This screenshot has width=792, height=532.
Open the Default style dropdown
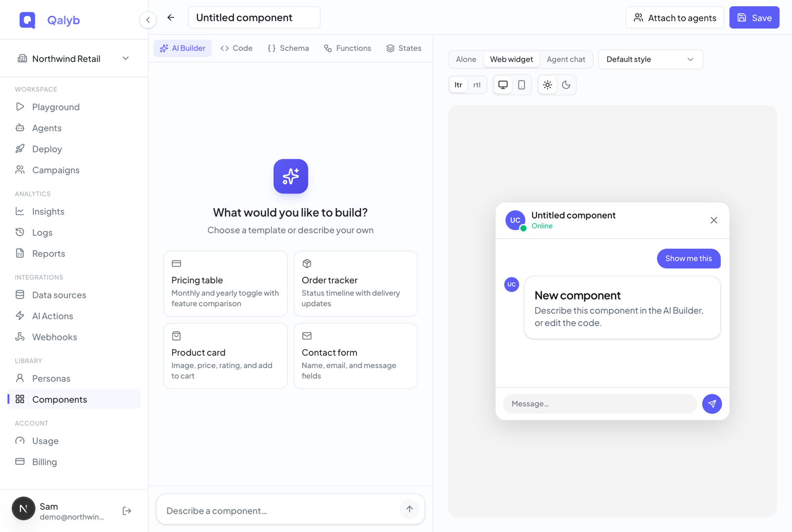coord(650,59)
